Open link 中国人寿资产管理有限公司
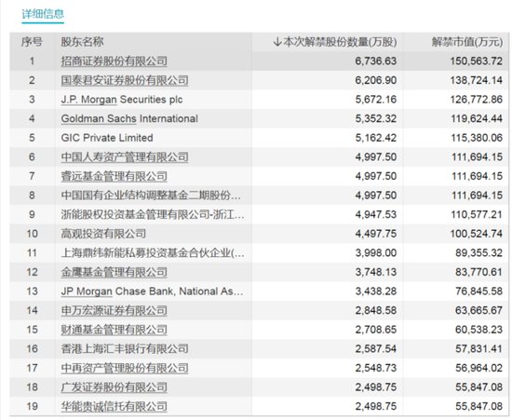Viewport: 512px width, 420px height. pos(125,157)
